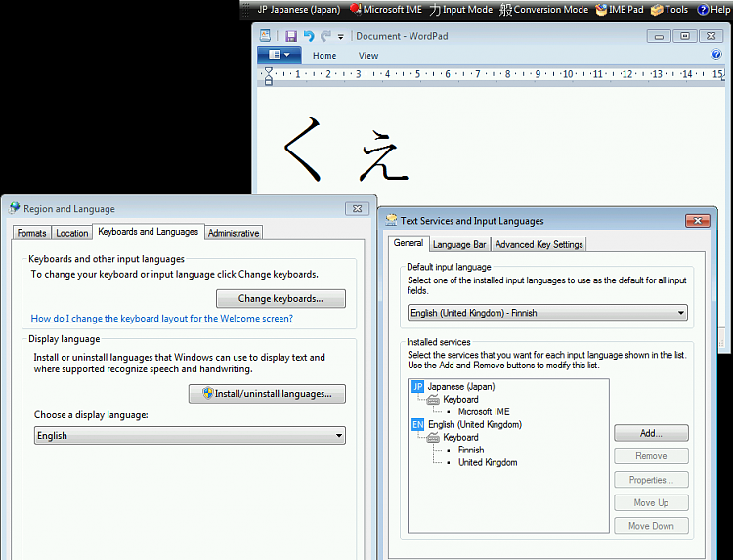Open Conversion Mode on the language bar
Image resolution: width=733 pixels, height=560 pixels.
[543, 10]
